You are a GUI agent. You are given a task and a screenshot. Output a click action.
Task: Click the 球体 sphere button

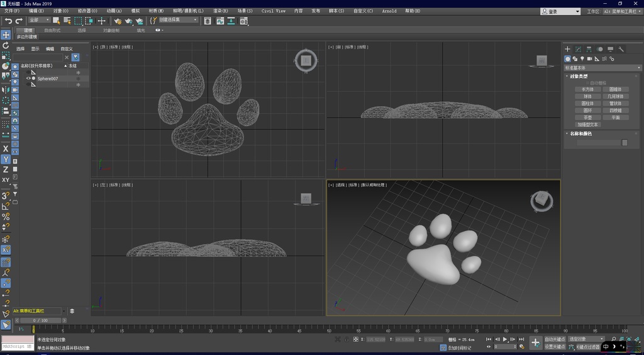coord(588,96)
